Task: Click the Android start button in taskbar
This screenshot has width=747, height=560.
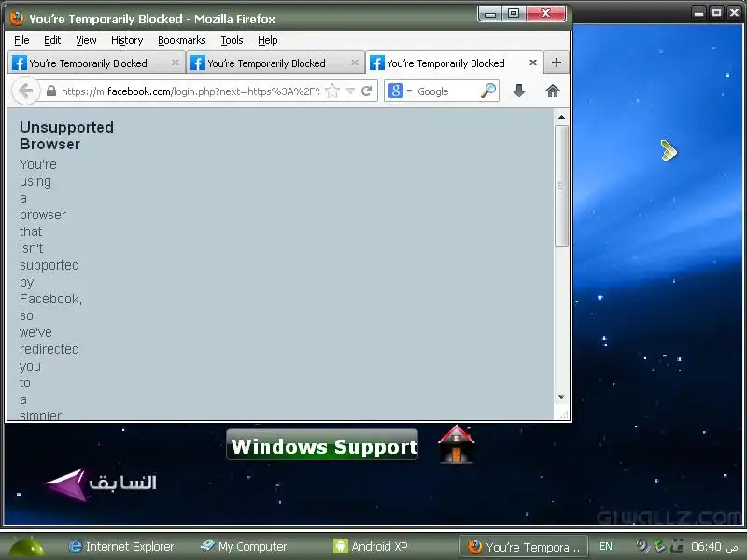Action: point(26,547)
